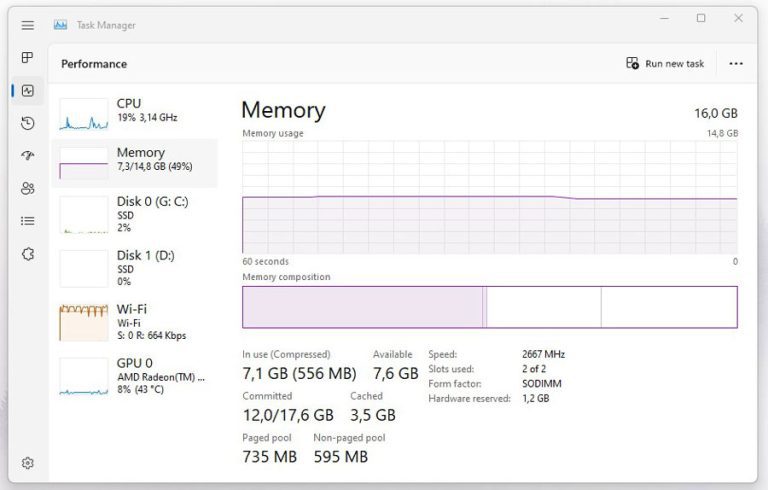Open the Details list page icon
This screenshot has height=490, width=768.
(x=28, y=221)
